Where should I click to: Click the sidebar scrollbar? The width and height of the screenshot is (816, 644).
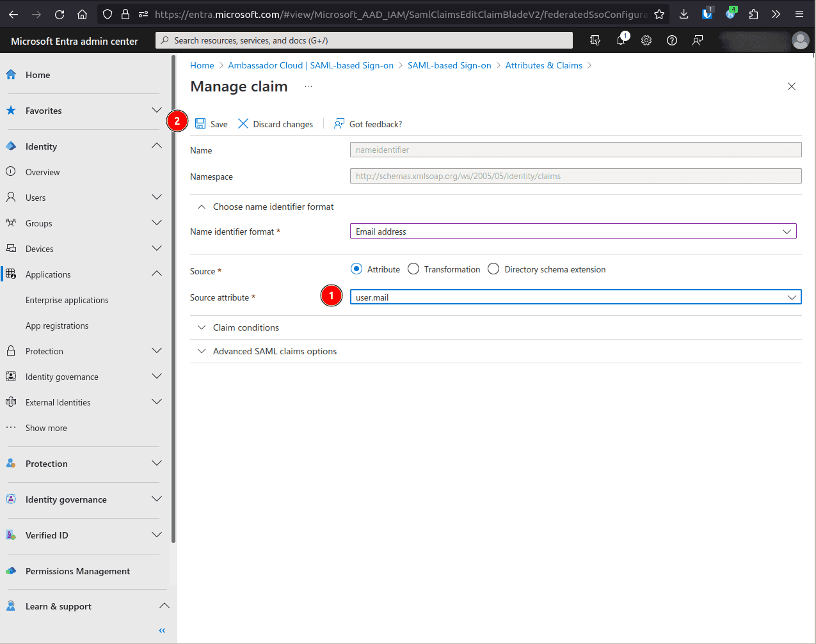click(x=173, y=299)
